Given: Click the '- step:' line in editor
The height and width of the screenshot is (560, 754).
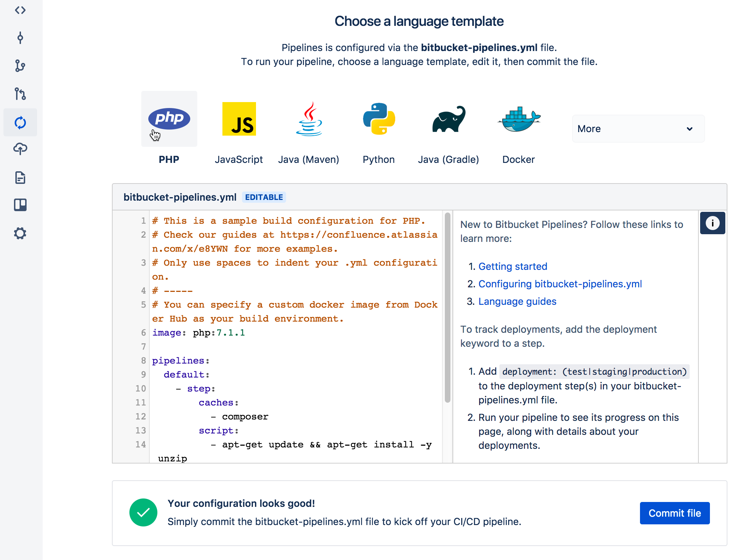Looking at the screenshot, I should pyautogui.click(x=195, y=389).
